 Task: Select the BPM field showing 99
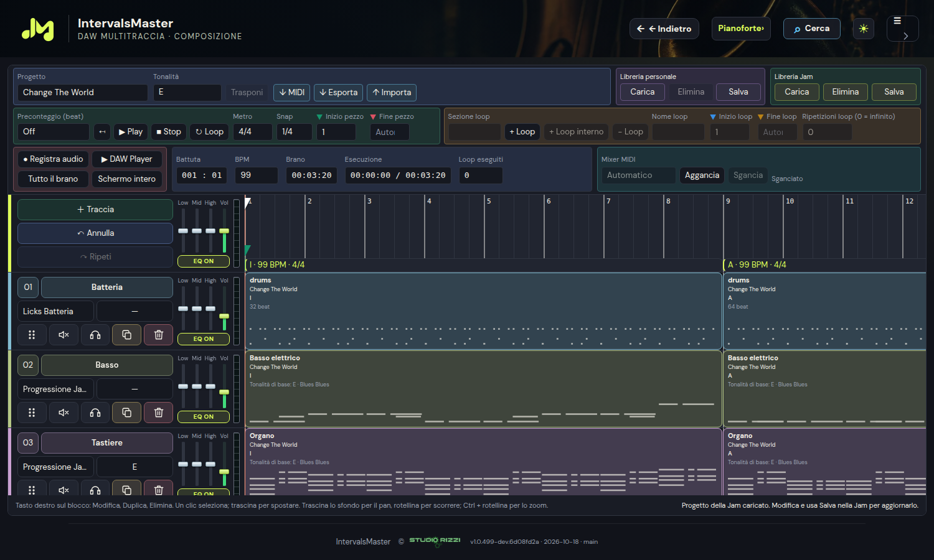[x=256, y=175]
